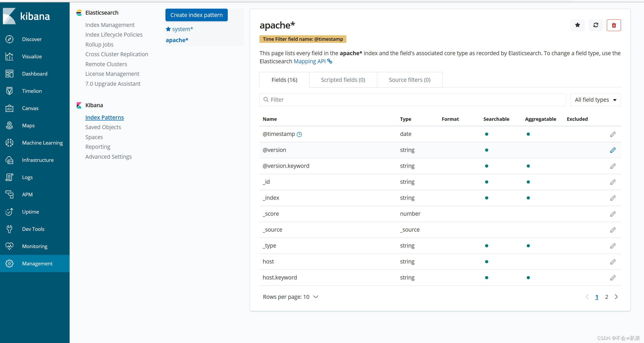The image size is (644, 343).
Task: Open Rows per page selector
Action: point(291,297)
